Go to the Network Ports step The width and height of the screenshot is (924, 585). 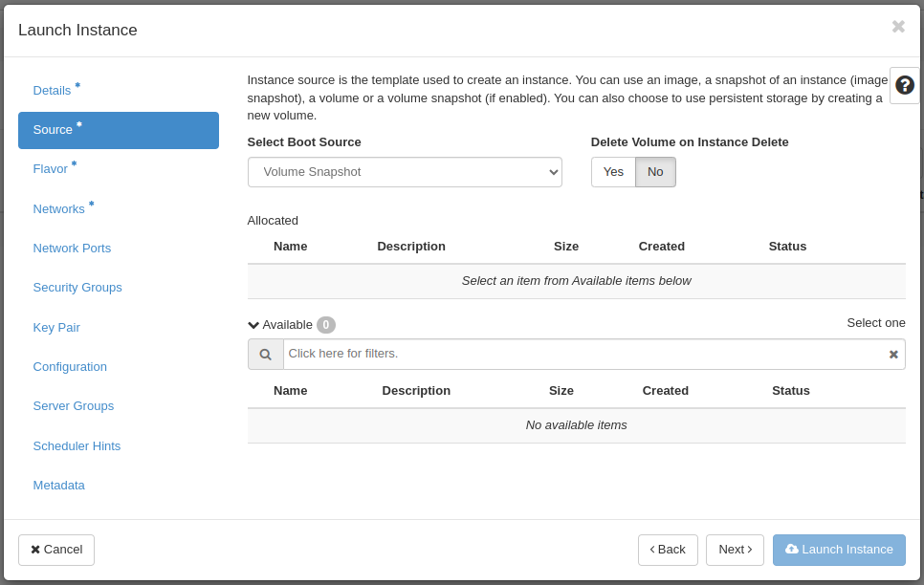72,248
